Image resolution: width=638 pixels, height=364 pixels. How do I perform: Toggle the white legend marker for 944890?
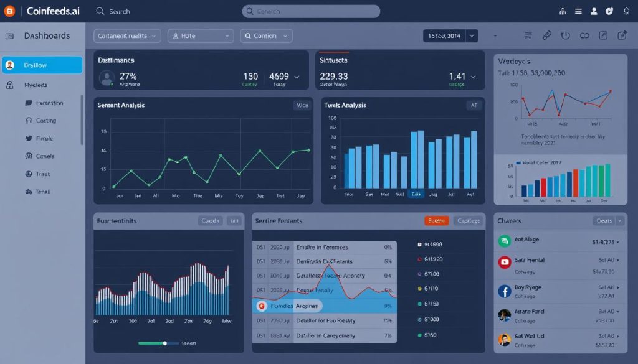pos(419,245)
